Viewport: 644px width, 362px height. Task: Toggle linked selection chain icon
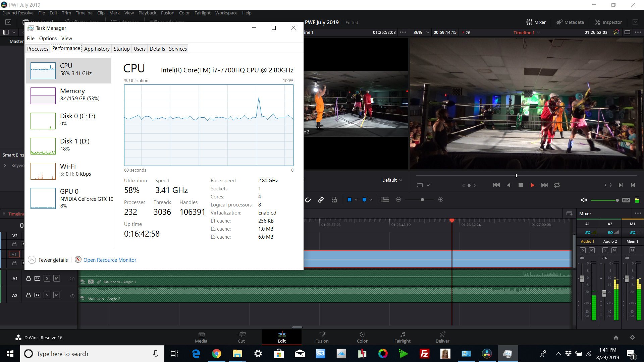321,200
